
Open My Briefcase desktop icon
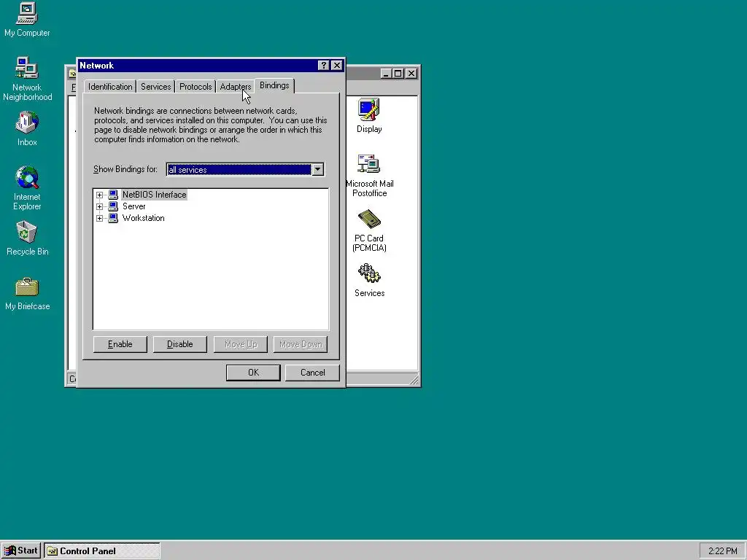tap(27, 294)
